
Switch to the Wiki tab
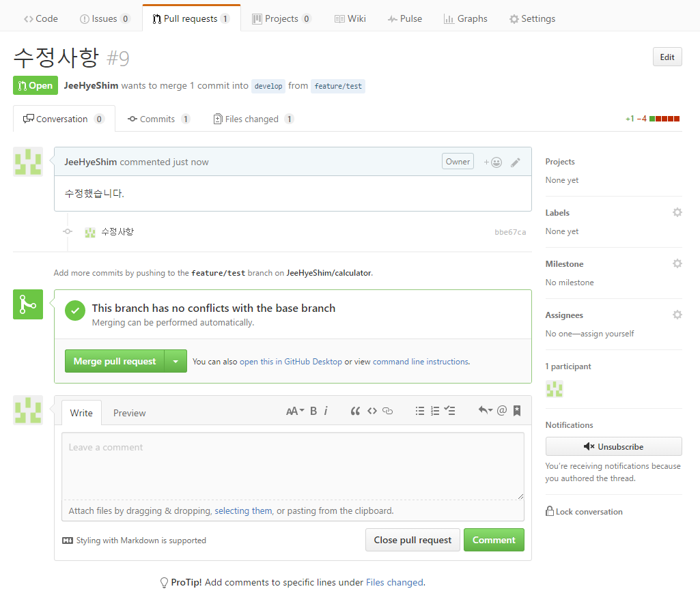(350, 18)
